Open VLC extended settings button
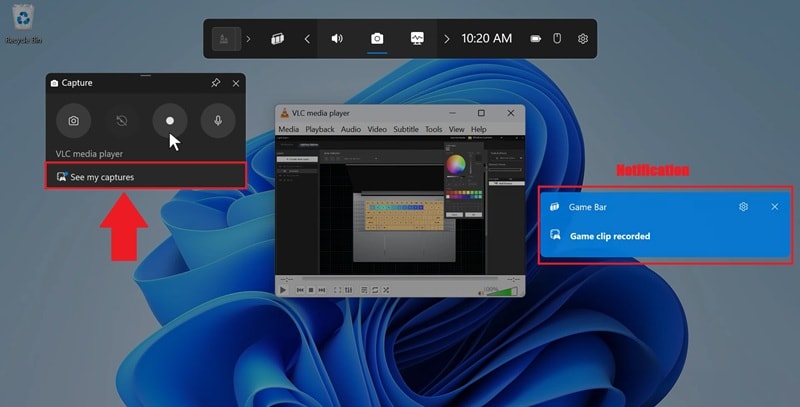 [348, 290]
